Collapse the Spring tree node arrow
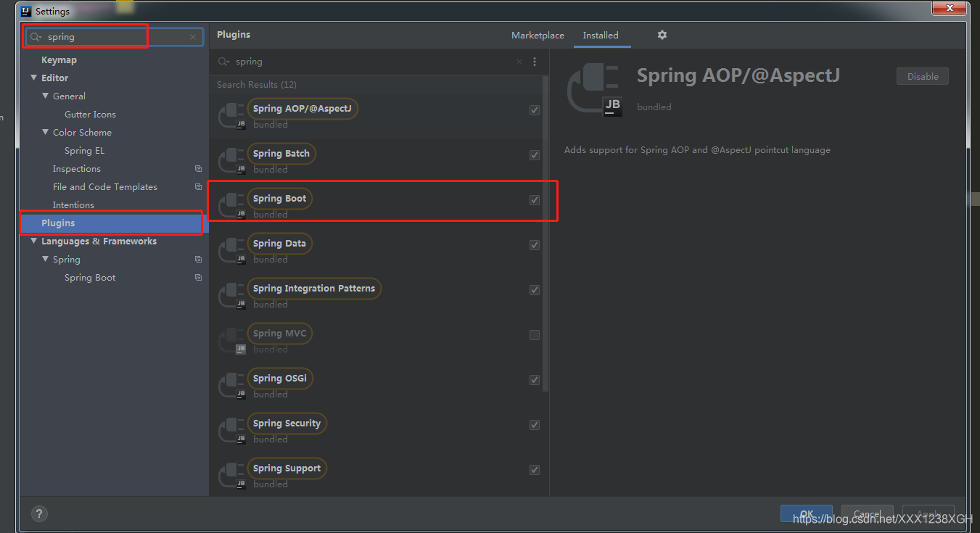980x533 pixels. pos(45,259)
